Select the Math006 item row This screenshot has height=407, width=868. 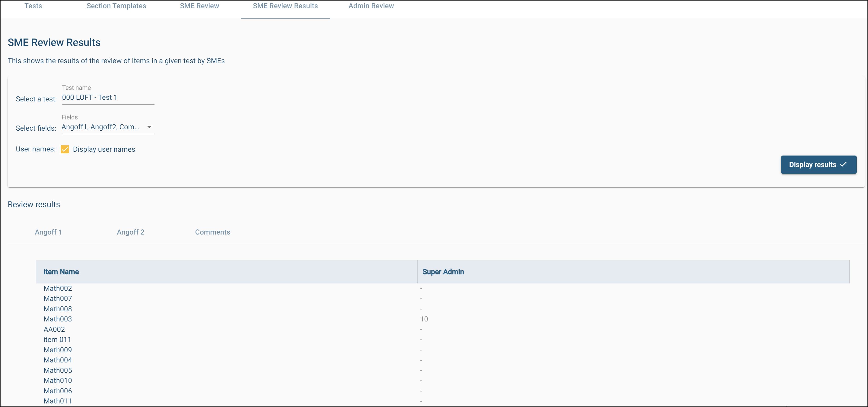click(x=442, y=391)
